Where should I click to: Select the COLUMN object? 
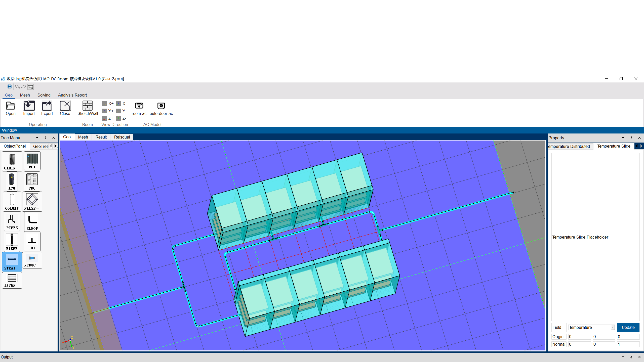point(12,201)
